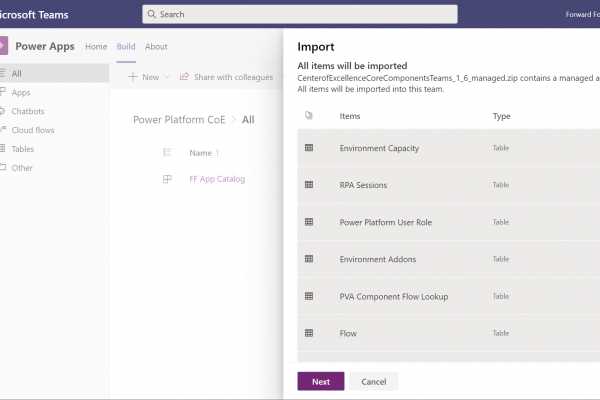600x400 pixels.
Task: Click the All items will be imported heading
Action: click(x=352, y=66)
